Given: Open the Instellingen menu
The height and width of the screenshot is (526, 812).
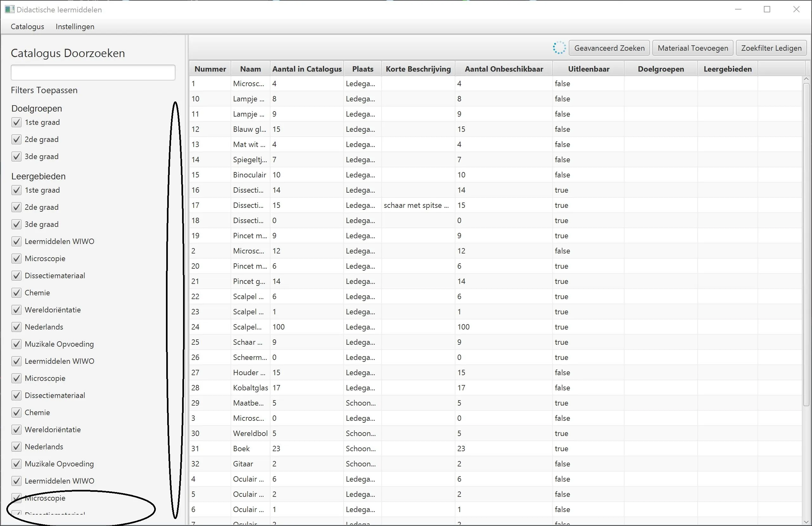Looking at the screenshot, I should (x=75, y=27).
